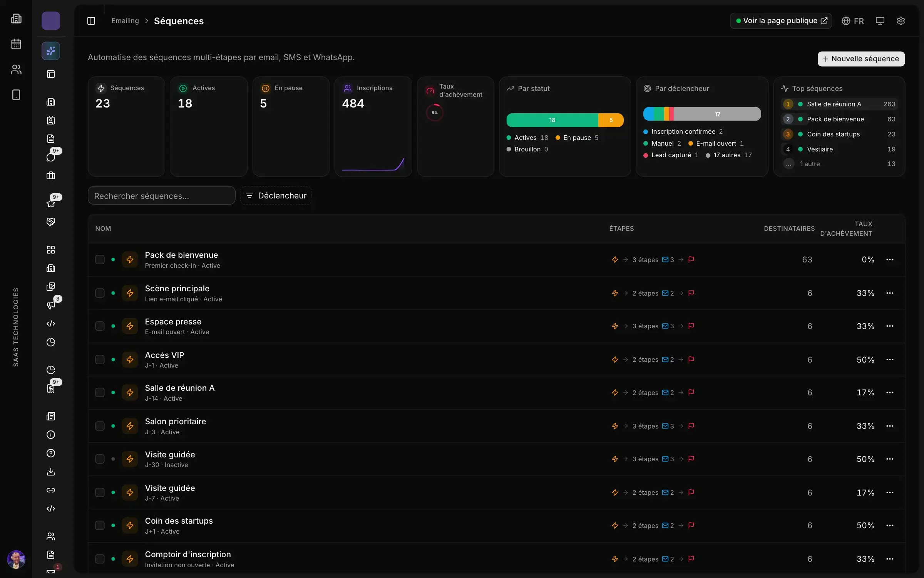
Task: Check the Scène principale row checkbox
Action: click(x=100, y=293)
